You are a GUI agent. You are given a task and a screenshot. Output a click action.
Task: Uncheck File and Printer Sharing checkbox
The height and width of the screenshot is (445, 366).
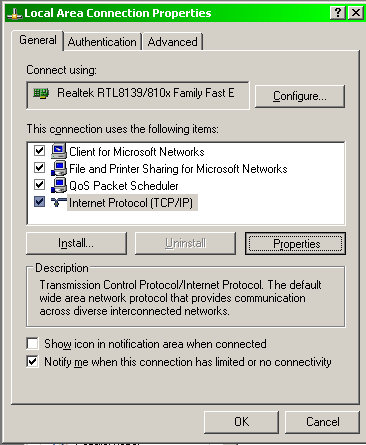pos(39,167)
